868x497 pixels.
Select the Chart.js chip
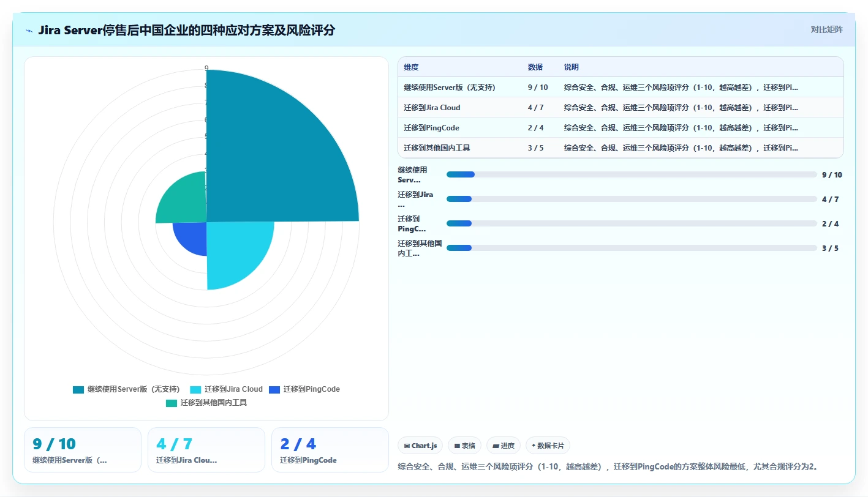(x=420, y=446)
